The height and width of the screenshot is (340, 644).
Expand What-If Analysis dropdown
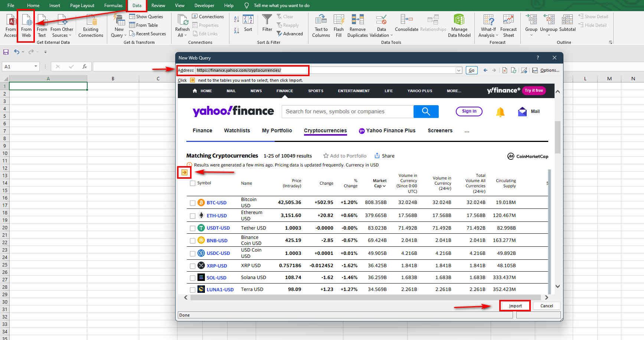[497, 35]
